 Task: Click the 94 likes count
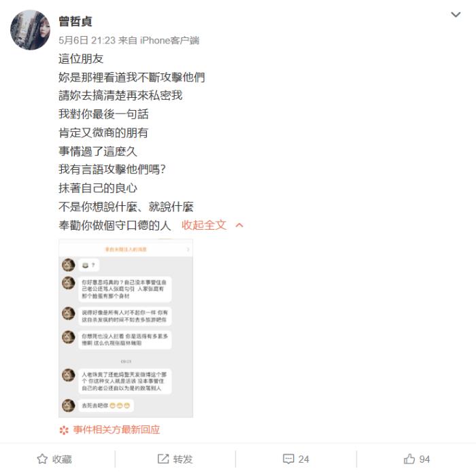click(x=424, y=459)
